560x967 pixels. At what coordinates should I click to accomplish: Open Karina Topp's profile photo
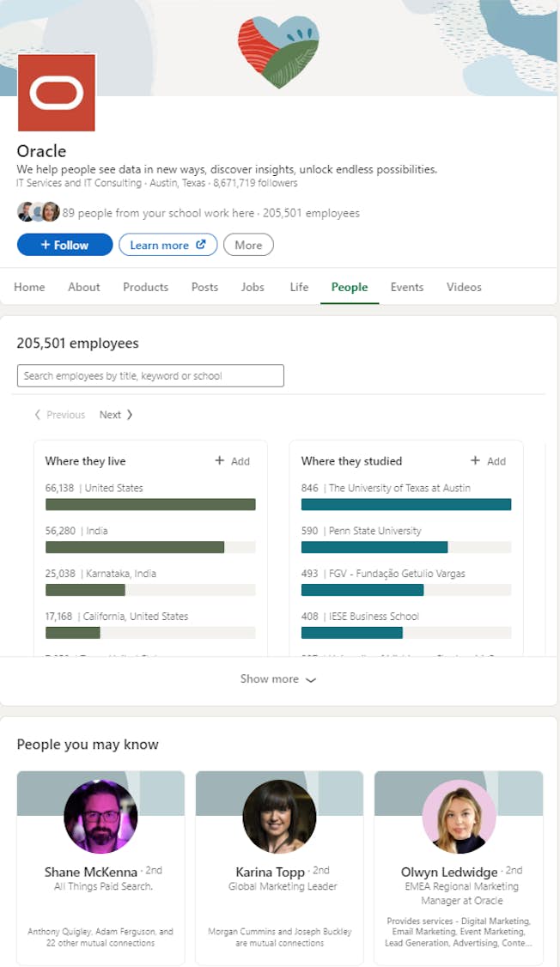click(x=279, y=816)
